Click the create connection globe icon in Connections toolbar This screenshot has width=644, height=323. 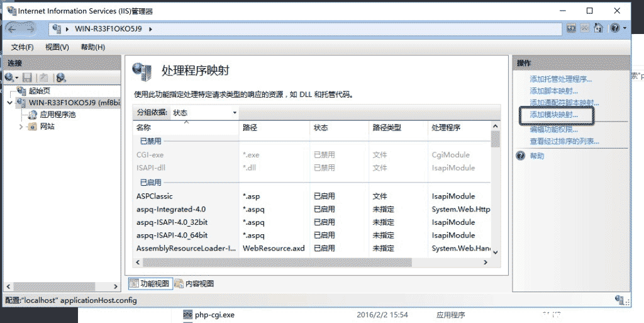click(x=9, y=77)
